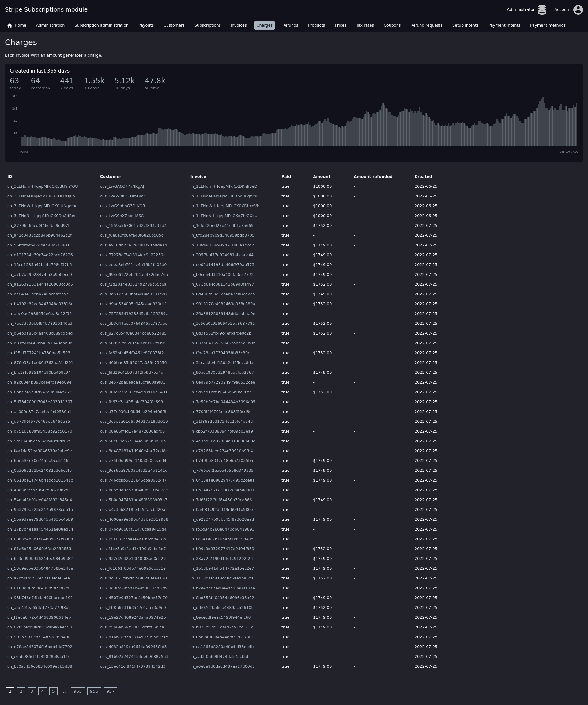Viewport: 588px width, 705px height.
Task: Open customer cus_LwGA6C7PnNKgAJ
Action: pyautogui.click(x=122, y=186)
